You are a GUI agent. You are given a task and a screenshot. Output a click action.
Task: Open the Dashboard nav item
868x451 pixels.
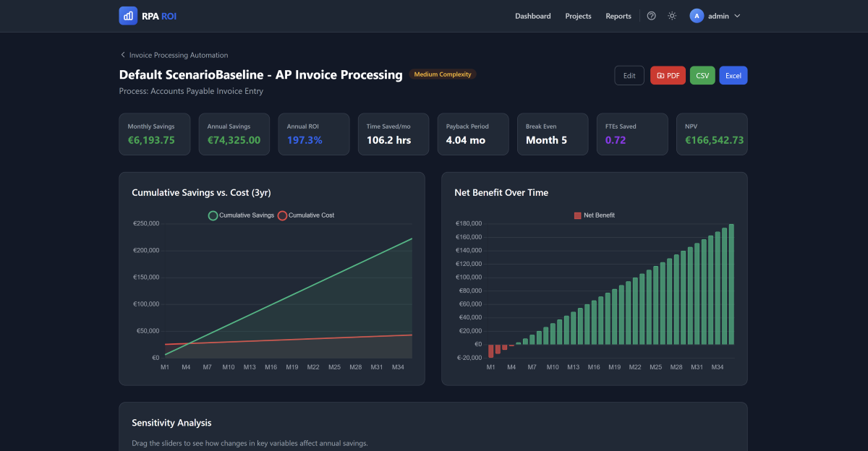click(532, 16)
